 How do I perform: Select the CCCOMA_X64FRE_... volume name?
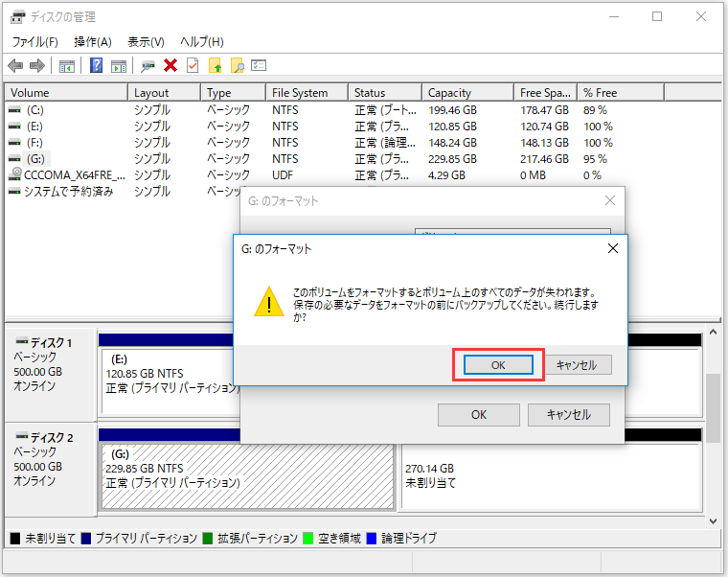(x=75, y=175)
